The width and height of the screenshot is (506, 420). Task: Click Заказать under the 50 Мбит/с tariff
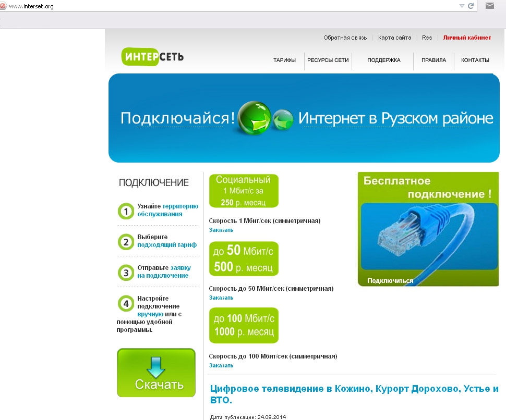(x=221, y=298)
